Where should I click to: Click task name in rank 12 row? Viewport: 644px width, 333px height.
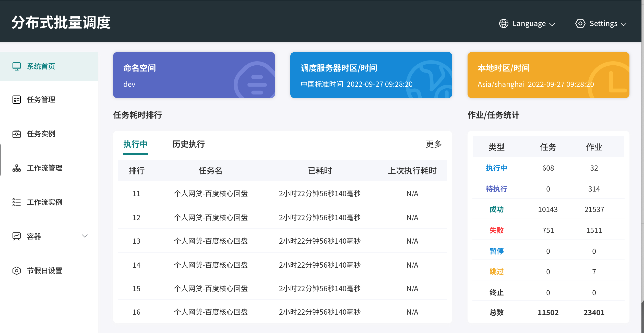(x=211, y=218)
